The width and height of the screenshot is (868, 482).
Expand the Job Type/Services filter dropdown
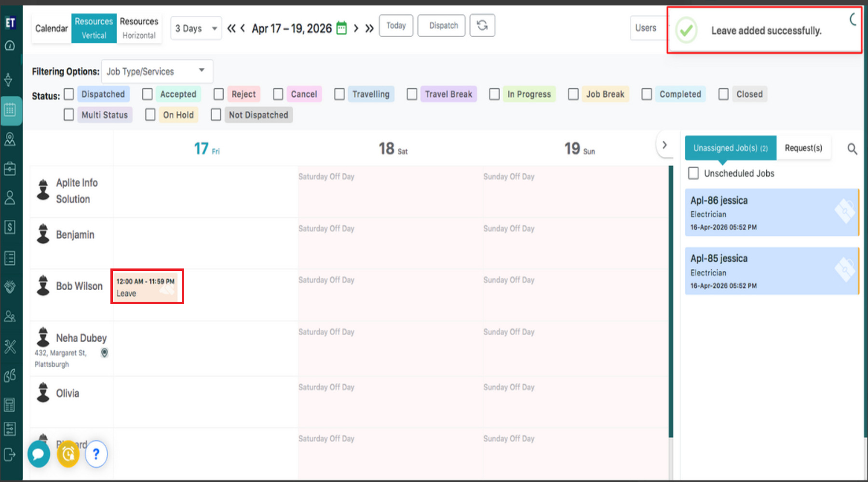pos(157,71)
